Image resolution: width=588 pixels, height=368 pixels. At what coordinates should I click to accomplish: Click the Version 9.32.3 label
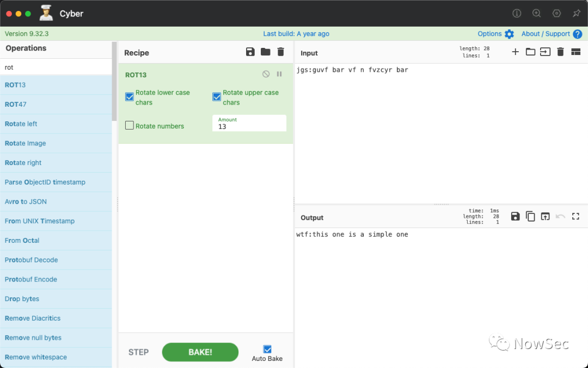27,34
